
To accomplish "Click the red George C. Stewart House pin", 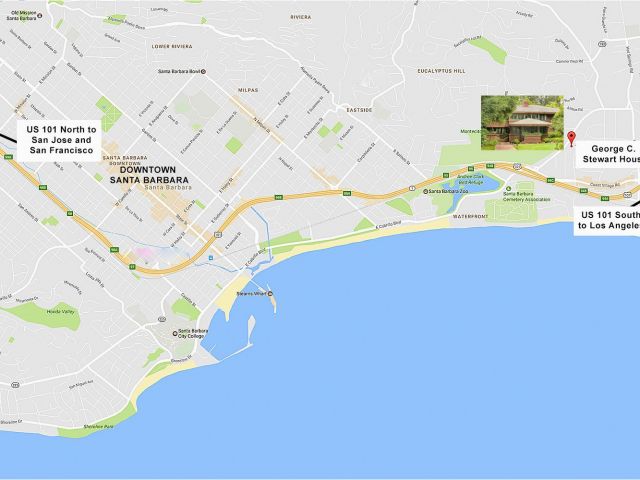I will coord(571,139).
